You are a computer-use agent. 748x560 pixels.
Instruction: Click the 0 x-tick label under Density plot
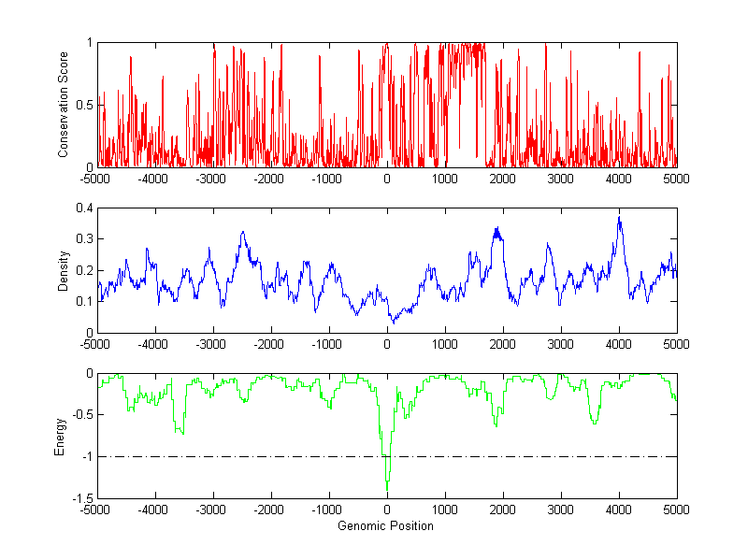point(387,344)
